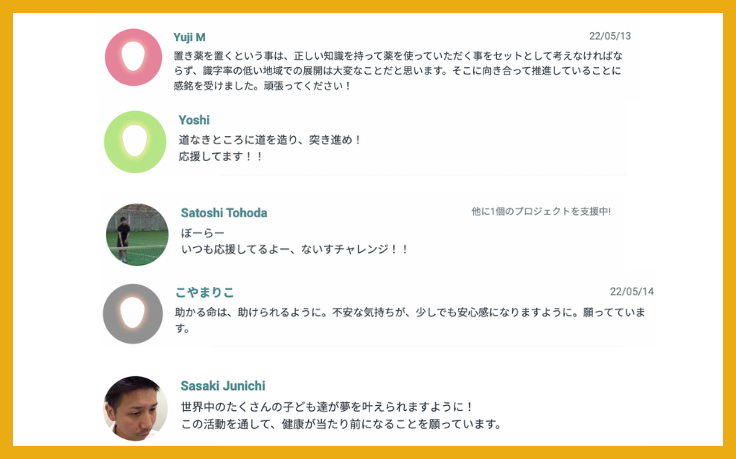The width and height of the screenshot is (736, 459).
Task: Click the こやまりこ username
Action: [x=204, y=292]
